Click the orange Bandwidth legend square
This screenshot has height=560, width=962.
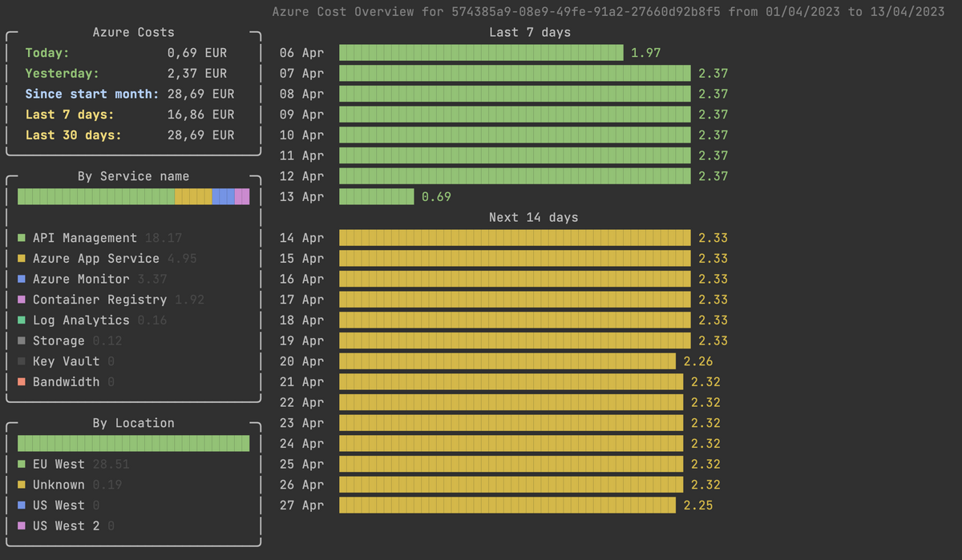22,382
